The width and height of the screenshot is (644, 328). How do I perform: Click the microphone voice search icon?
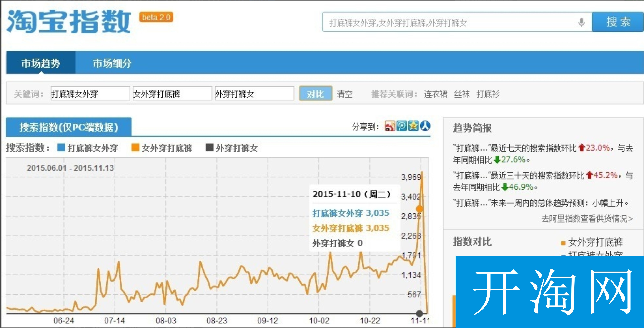tap(581, 23)
